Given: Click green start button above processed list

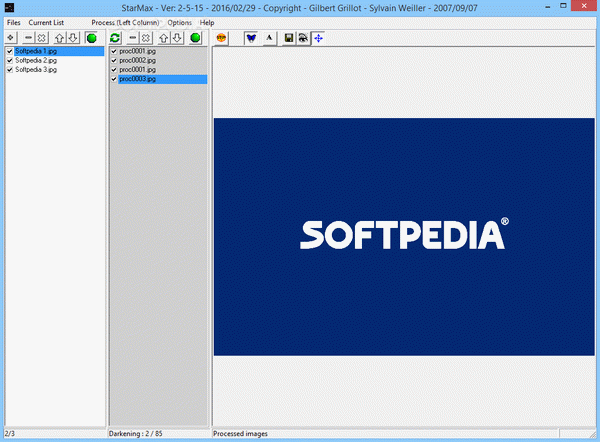Looking at the screenshot, I should click(x=195, y=38).
